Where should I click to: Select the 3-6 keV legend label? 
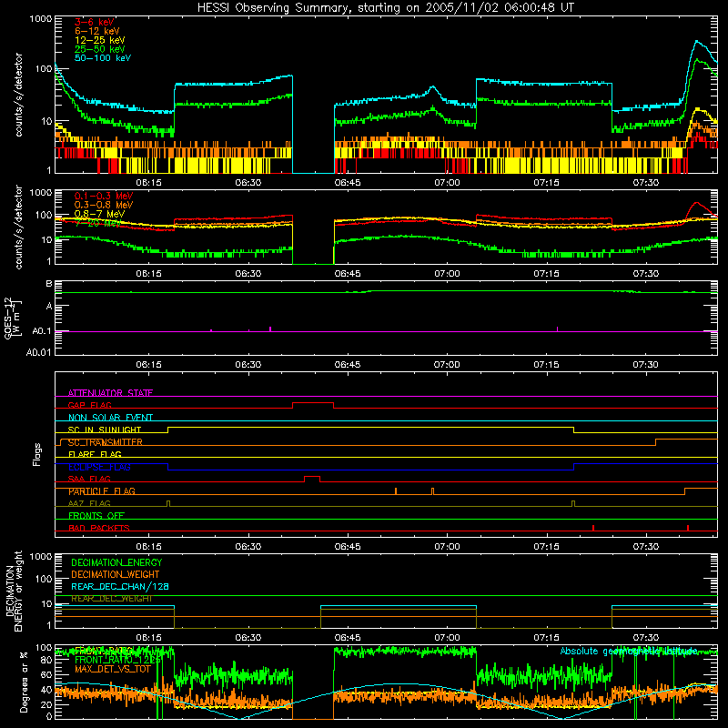click(95, 22)
